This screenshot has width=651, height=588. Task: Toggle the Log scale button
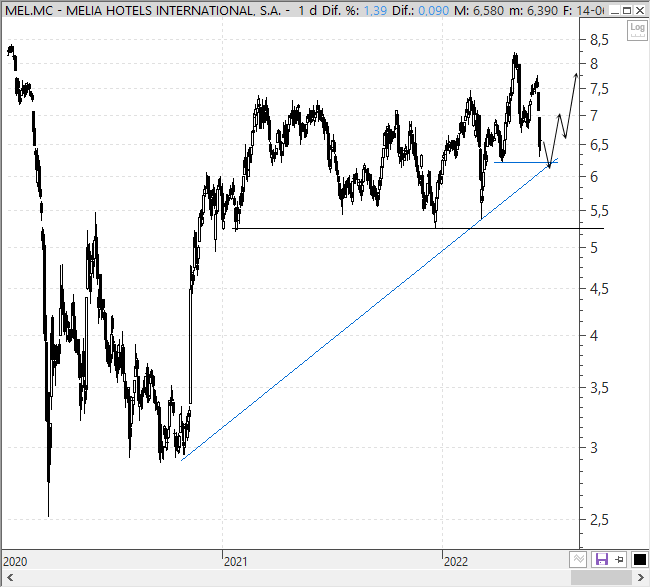tap(637, 30)
